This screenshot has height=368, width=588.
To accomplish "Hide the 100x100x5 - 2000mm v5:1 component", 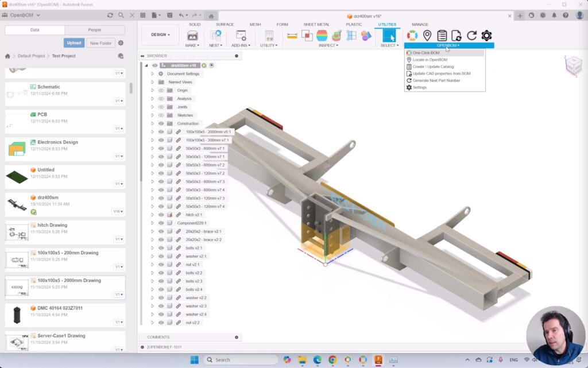I will click(x=161, y=132).
